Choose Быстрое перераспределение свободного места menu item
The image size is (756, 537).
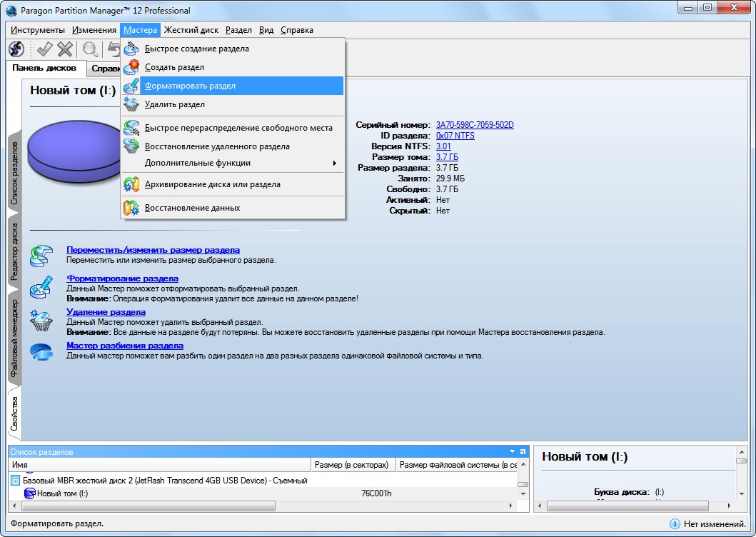(233, 128)
